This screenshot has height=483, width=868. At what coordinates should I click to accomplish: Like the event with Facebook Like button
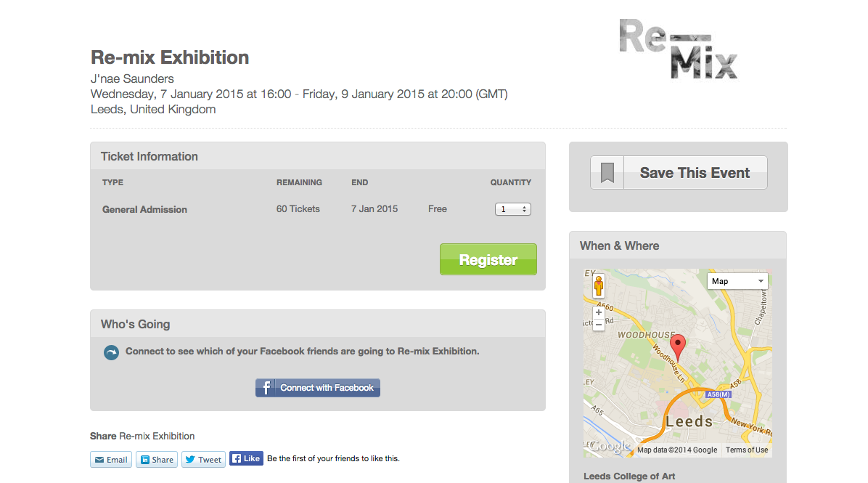coord(246,458)
